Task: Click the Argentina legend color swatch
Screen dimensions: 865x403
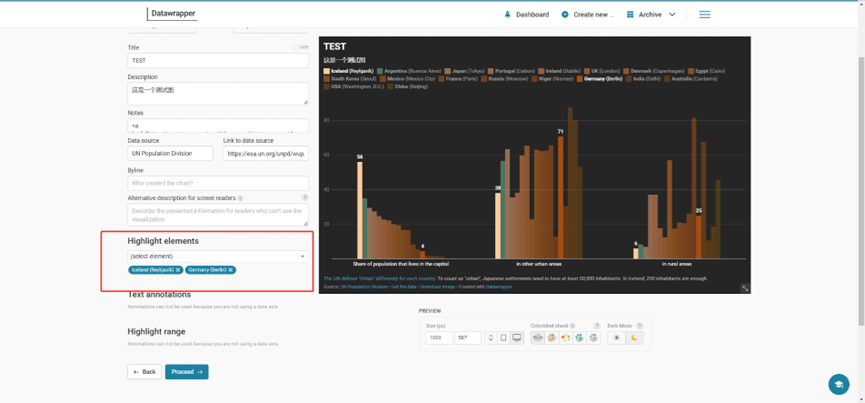Action: tap(381, 71)
